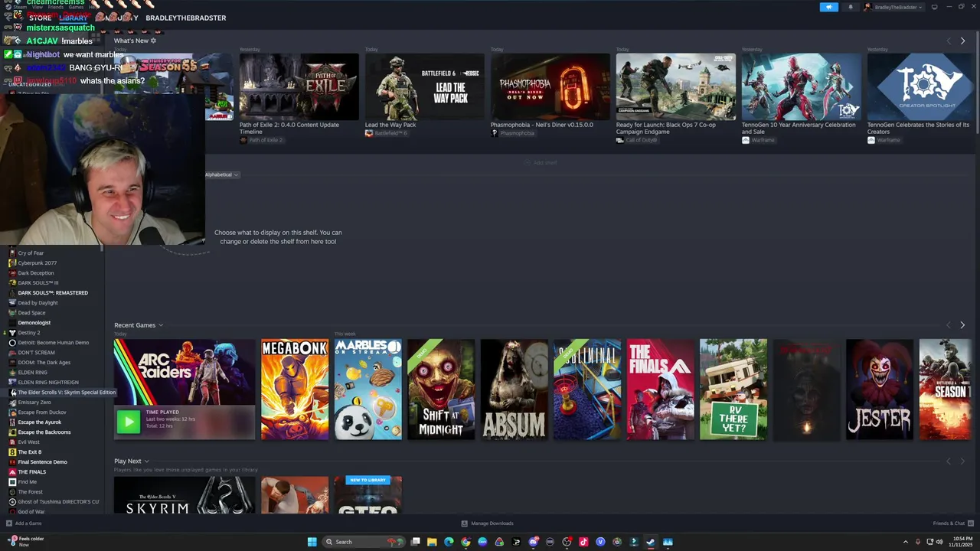
Task: Open the Steam notifications bell
Action: tap(850, 7)
